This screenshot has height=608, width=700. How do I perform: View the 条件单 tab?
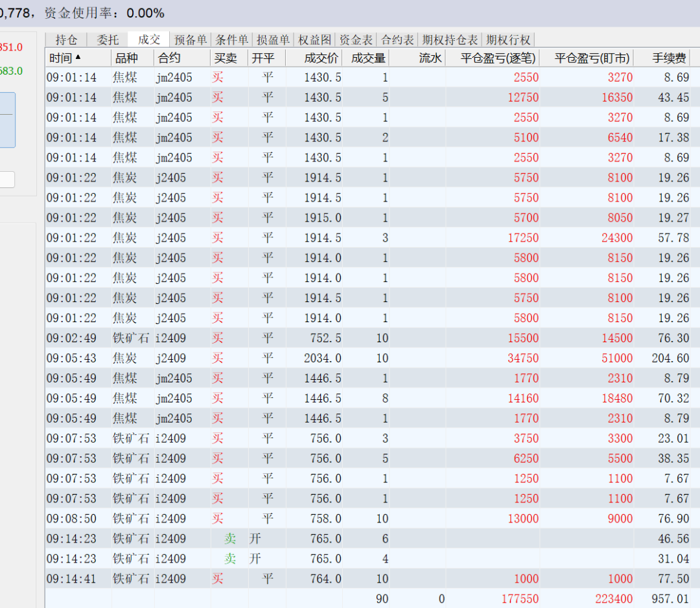coord(232,39)
